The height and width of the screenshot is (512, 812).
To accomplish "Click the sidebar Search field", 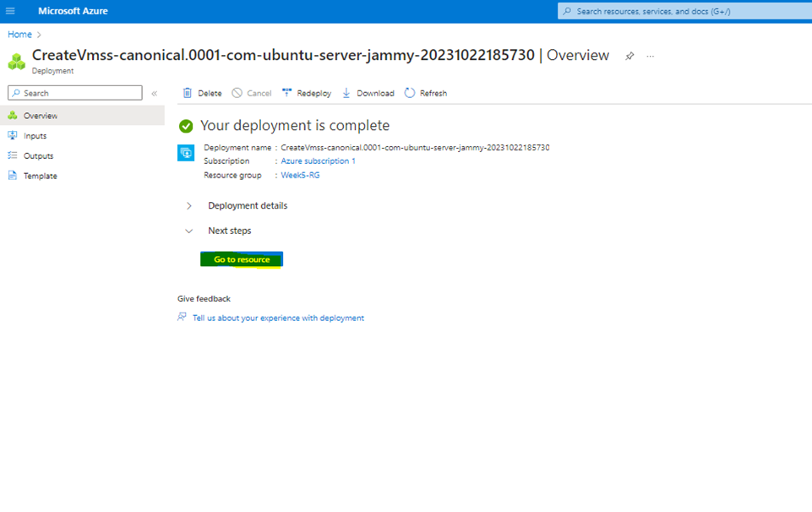I will pyautogui.click(x=75, y=93).
